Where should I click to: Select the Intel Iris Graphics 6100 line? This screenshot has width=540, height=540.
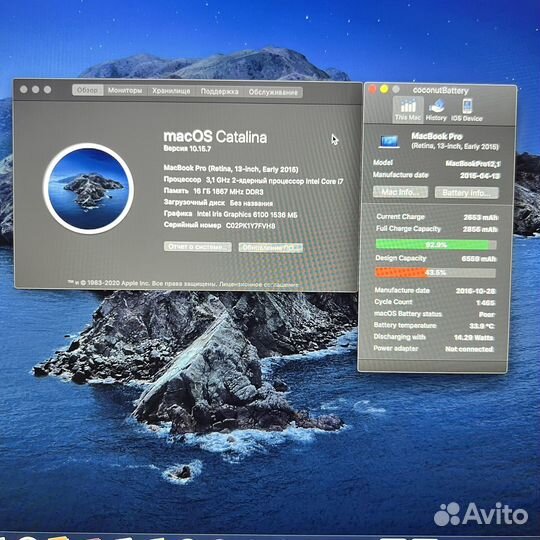[230, 214]
